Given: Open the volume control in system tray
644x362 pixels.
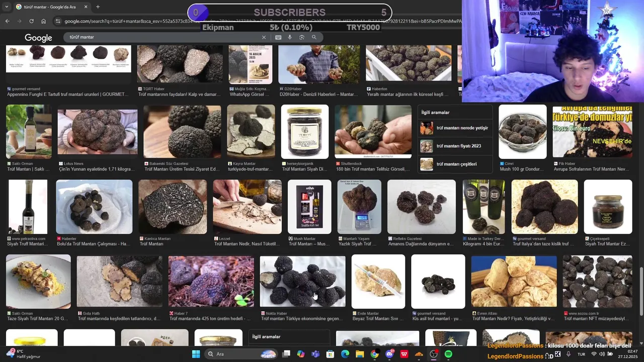Looking at the screenshot, I should pos(602,354).
